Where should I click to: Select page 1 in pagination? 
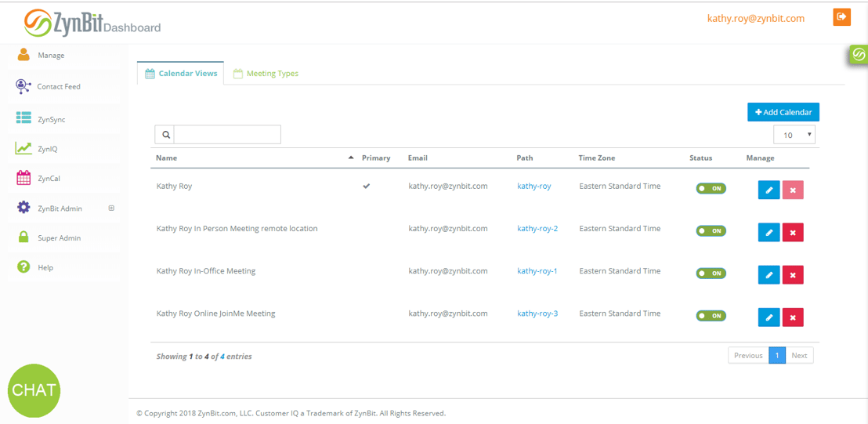tap(777, 355)
